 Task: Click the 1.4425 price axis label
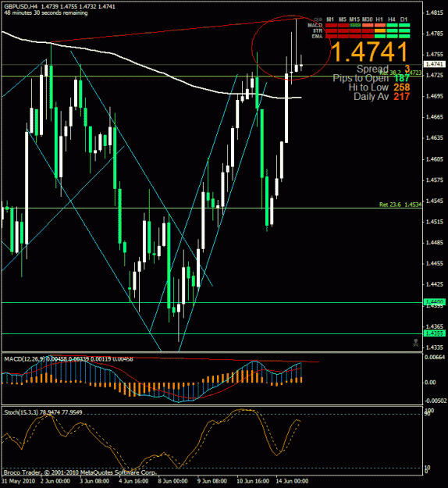(434, 284)
